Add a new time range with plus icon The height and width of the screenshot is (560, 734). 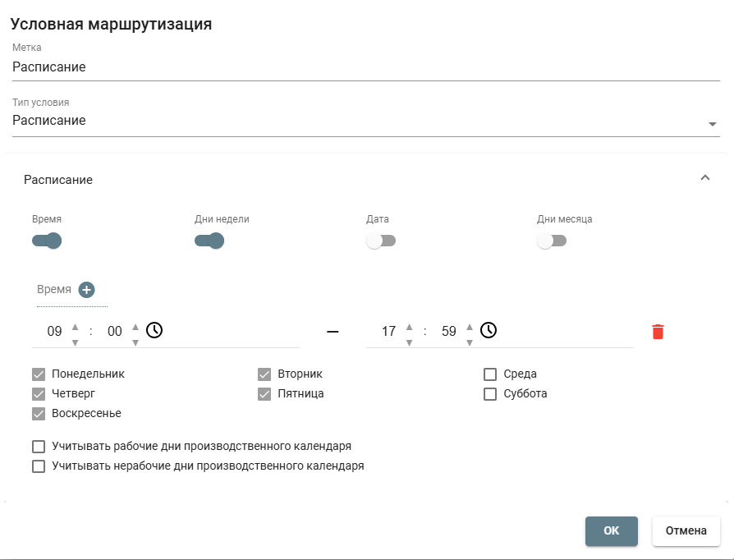coord(86,290)
